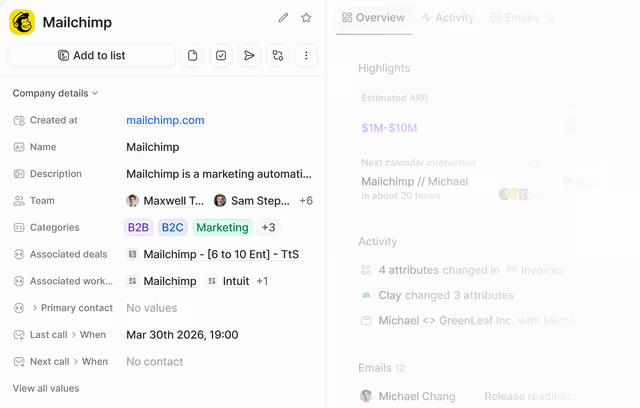Viewport: 640px width, 408px height.
Task: Switch to the Activity tab
Action: click(x=448, y=18)
